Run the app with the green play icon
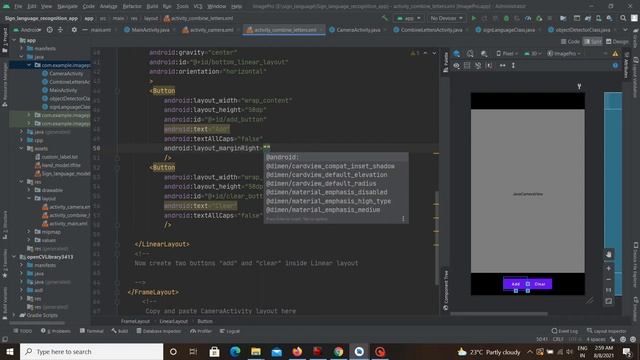Screen dimensions: 640x360 tap(473, 18)
